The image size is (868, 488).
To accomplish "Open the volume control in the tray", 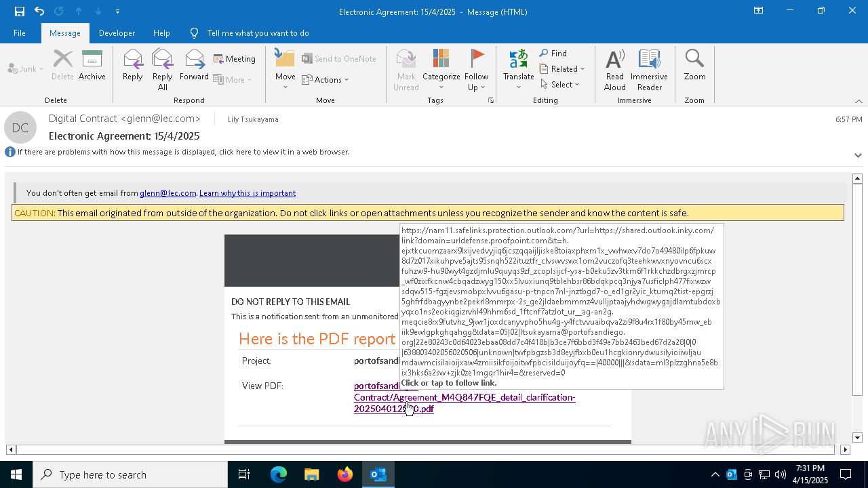I will pyautogui.click(x=781, y=474).
